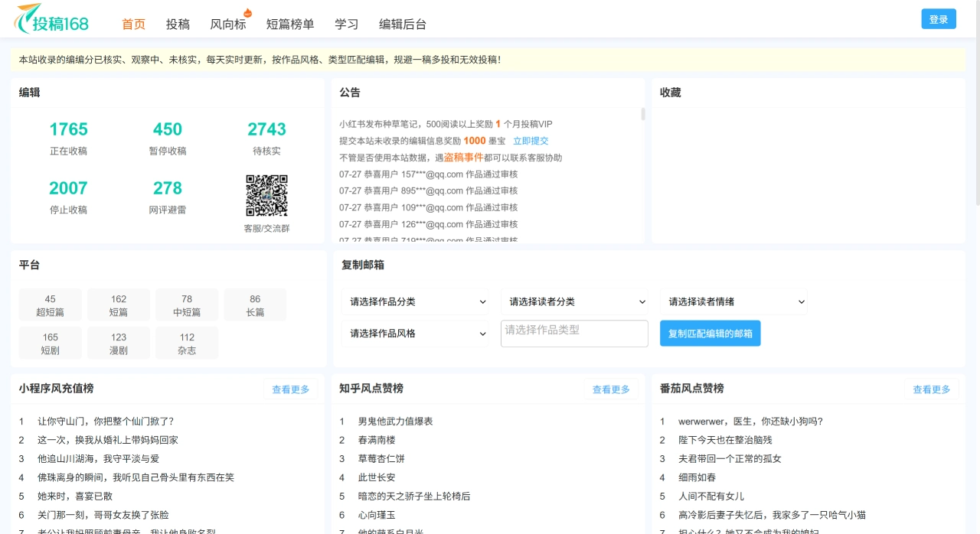
Task: Click the 2743 待核实 stat
Action: (266, 138)
